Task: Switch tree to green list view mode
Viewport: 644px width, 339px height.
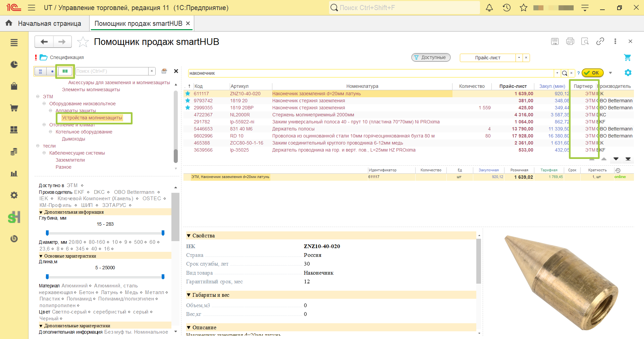Action: pyautogui.click(x=65, y=71)
